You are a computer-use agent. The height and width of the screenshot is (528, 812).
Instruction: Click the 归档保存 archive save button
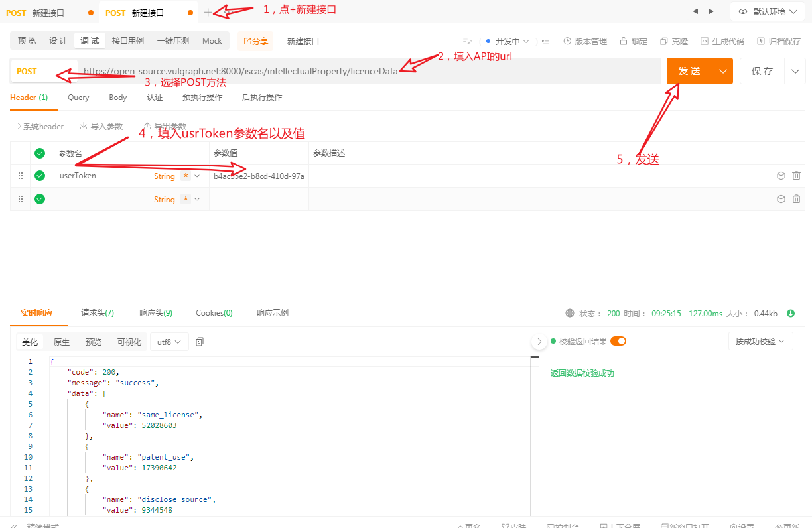pyautogui.click(x=779, y=41)
